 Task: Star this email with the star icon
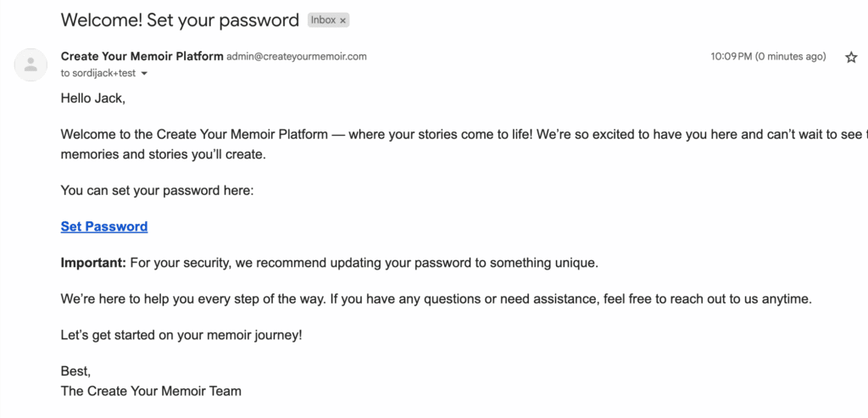pyautogui.click(x=851, y=57)
